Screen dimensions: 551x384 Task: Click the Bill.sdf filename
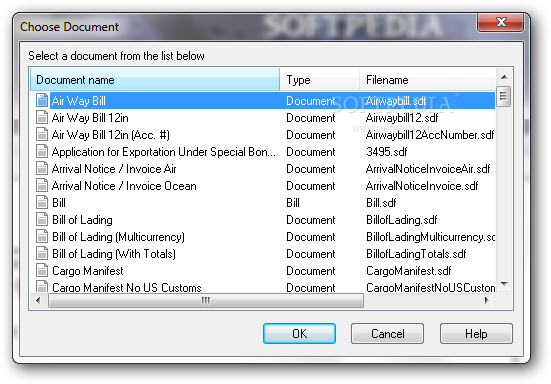coord(381,203)
